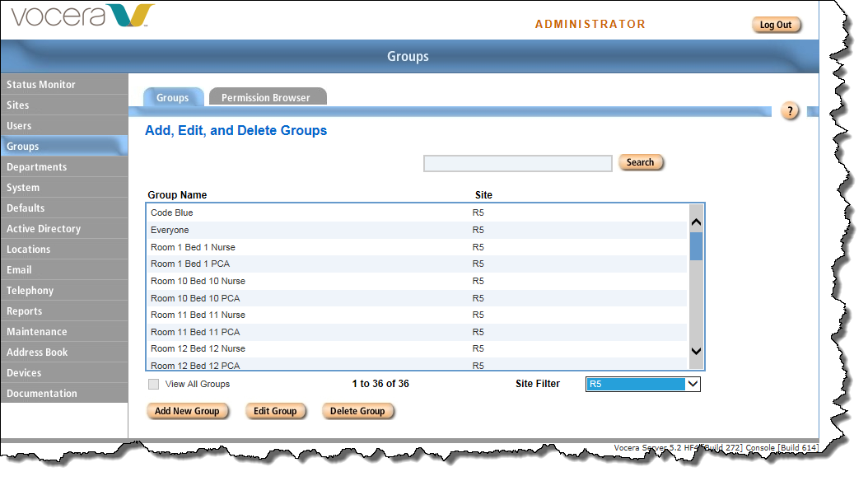Switch to the Permission Browser tab
Screen dimensions: 868x481
[266, 97]
